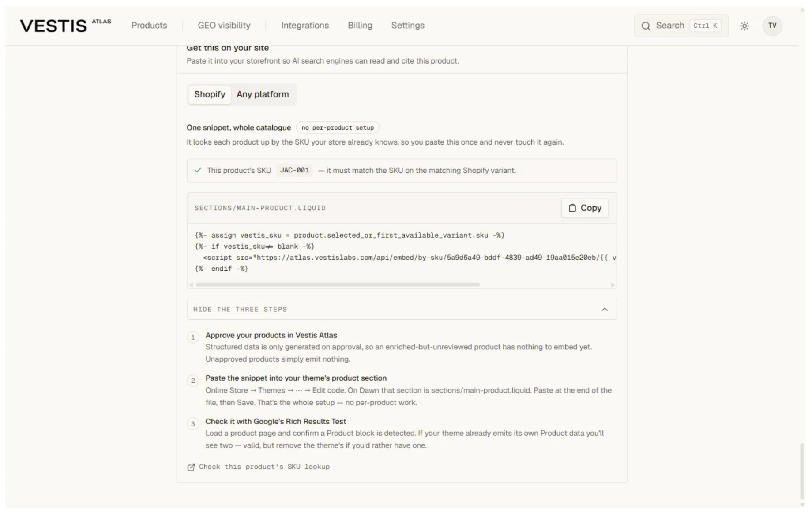Click step 3 'Check it with Google's Rich Results Test'
Viewport: 812px width, 516px height.
[x=275, y=422]
